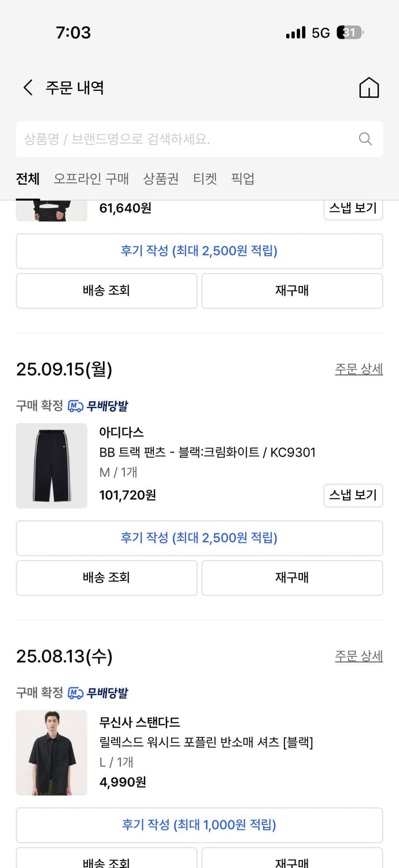Image resolution: width=399 pixels, height=868 pixels.
Task: Select the 상품권 tab
Action: [159, 179]
